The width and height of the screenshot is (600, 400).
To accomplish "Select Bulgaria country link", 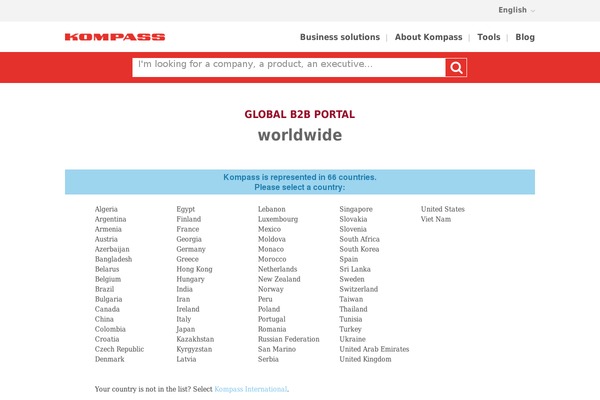I will [x=109, y=299].
